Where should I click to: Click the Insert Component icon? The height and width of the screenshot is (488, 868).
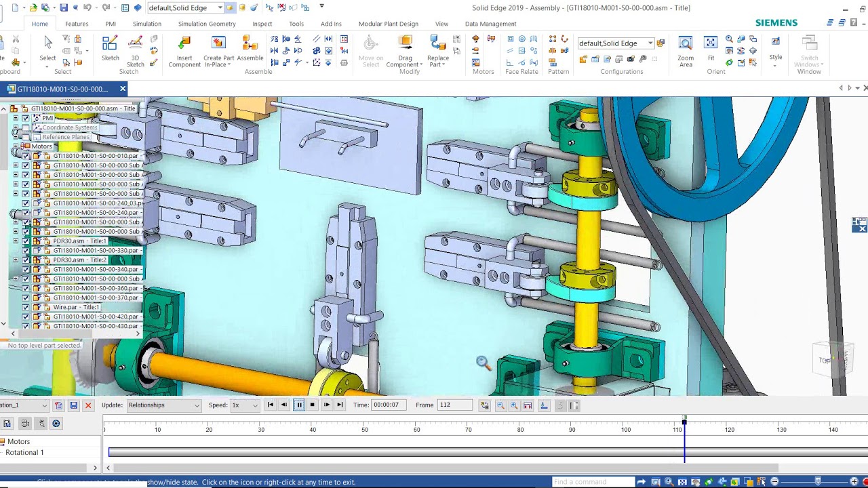click(x=184, y=52)
